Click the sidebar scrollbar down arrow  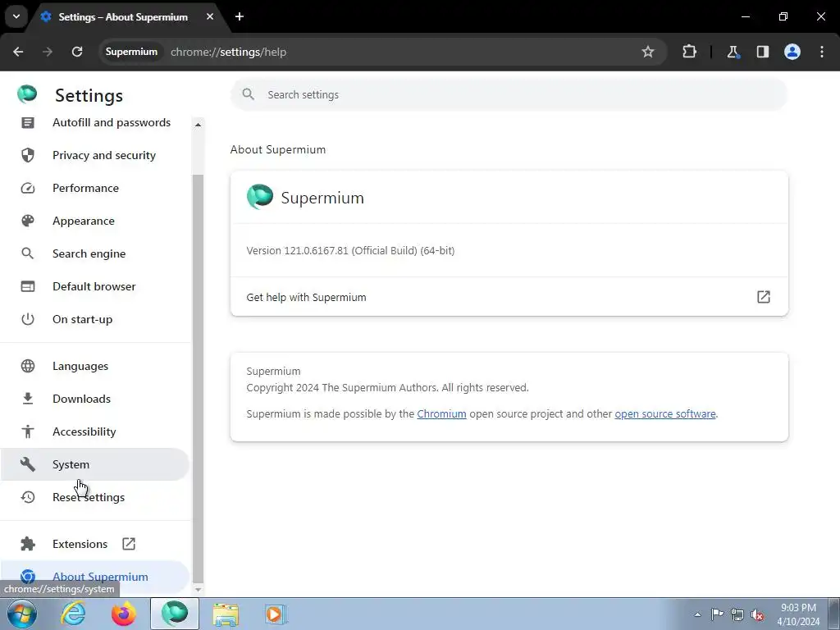[198, 589]
